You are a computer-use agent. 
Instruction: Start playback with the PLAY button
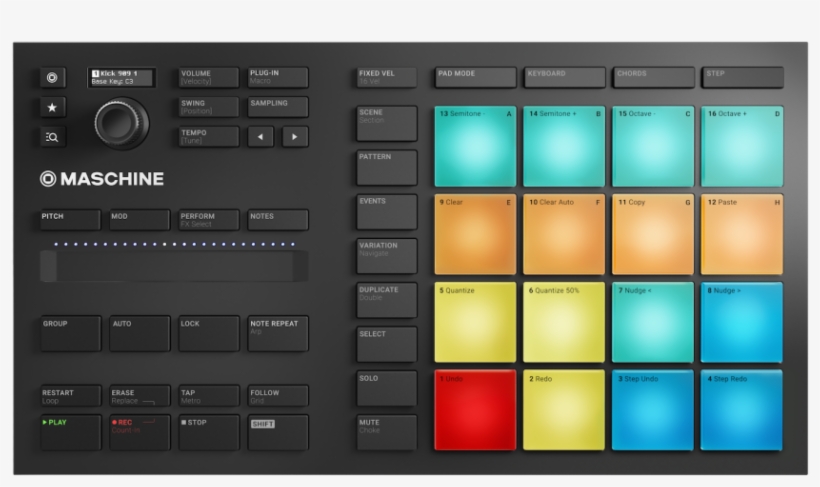pyautogui.click(x=71, y=433)
